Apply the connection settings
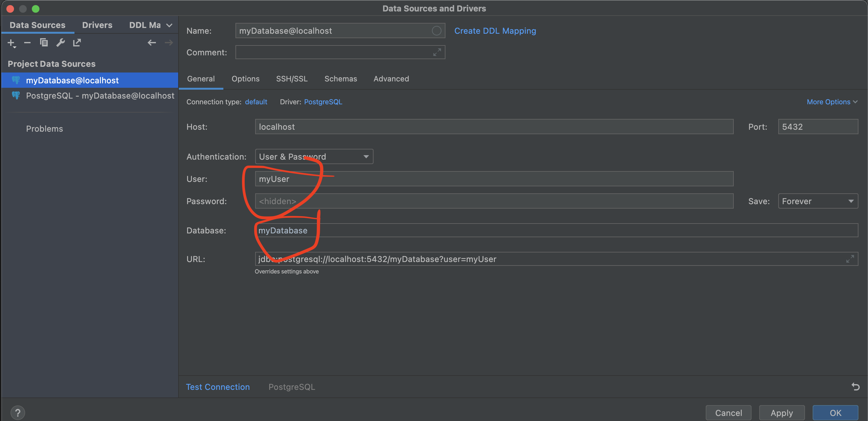The width and height of the screenshot is (868, 421). 782,413
